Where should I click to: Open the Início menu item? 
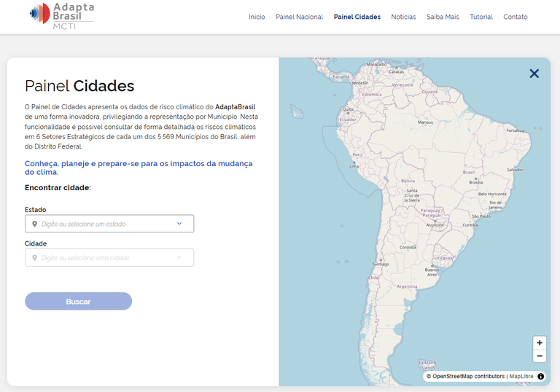(257, 17)
